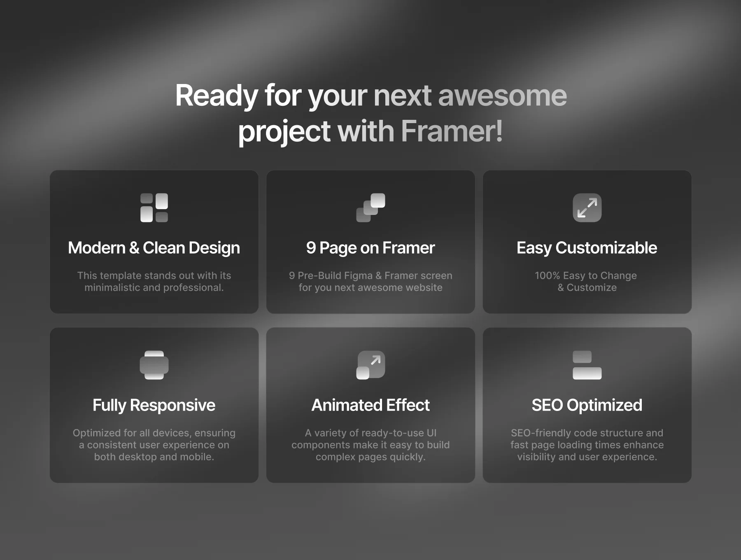
Task: Select the 'Modern & Clean Design' heading
Action: [x=154, y=248]
